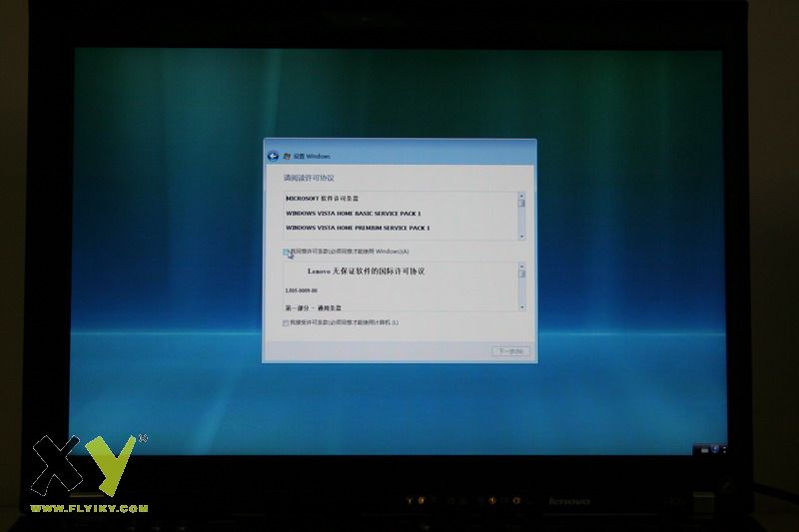This screenshot has width=799, height=532.
Task: Click the WINDOWS VISTA HOME PREMIUM SERVICE PACK 1 line
Action: (358, 229)
